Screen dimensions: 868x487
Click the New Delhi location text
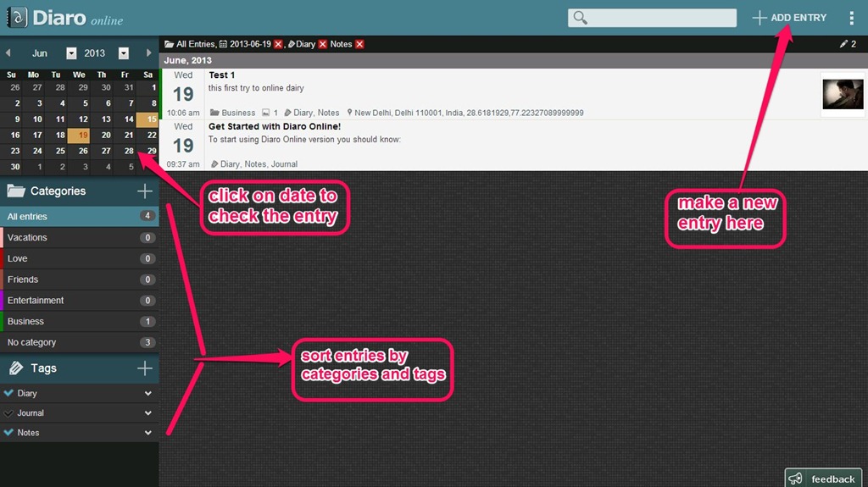click(469, 113)
